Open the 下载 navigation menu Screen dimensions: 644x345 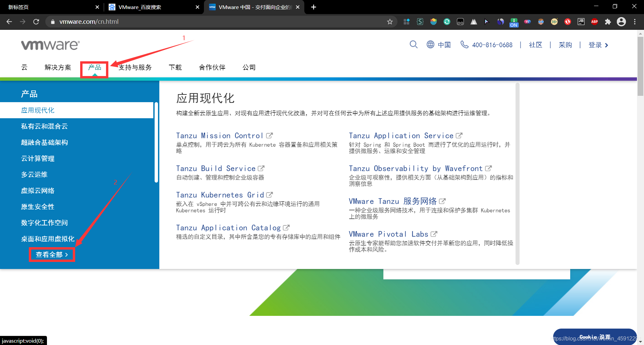pos(175,67)
